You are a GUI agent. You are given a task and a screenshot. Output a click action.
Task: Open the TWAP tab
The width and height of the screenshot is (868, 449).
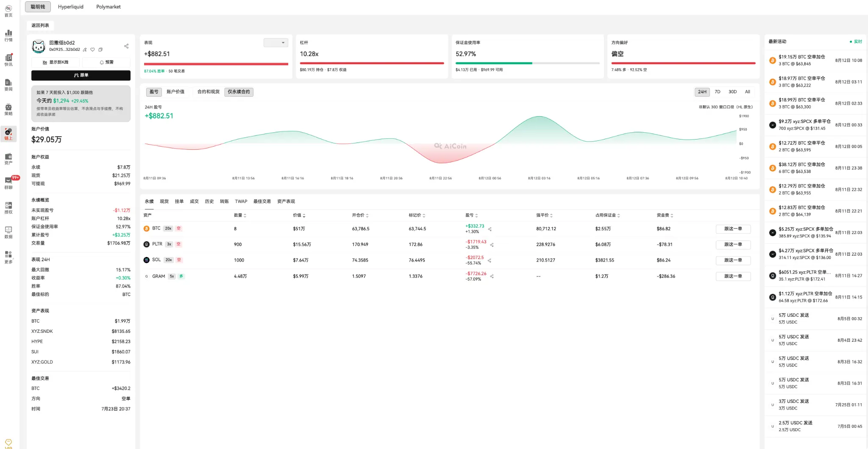(241, 201)
